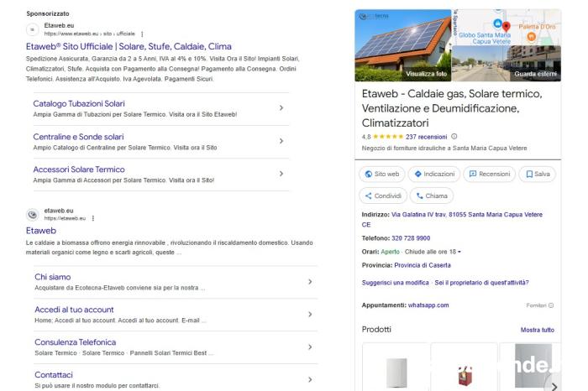Open Etaweb Sito Ufficiale sponsored headline
The width and height of the screenshot is (588, 391).
click(129, 46)
